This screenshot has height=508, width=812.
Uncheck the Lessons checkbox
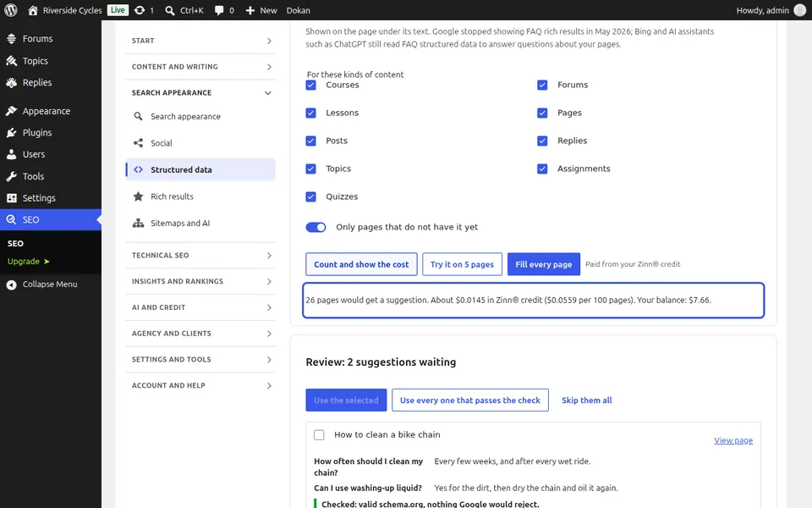tap(310, 113)
